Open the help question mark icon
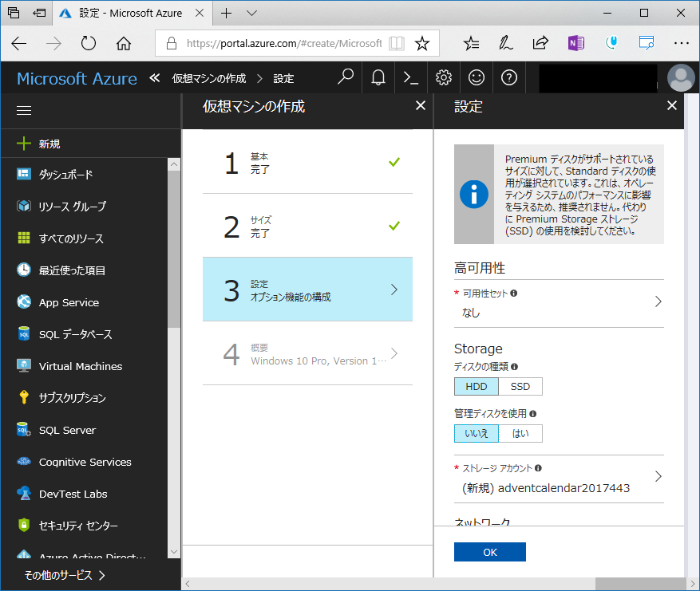This screenshot has width=700, height=591. [509, 77]
